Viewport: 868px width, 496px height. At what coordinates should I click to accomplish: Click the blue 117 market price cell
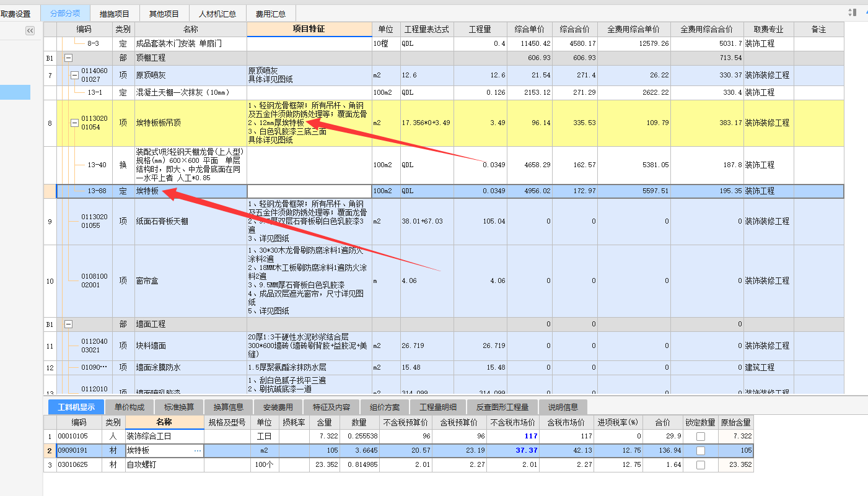(512, 437)
